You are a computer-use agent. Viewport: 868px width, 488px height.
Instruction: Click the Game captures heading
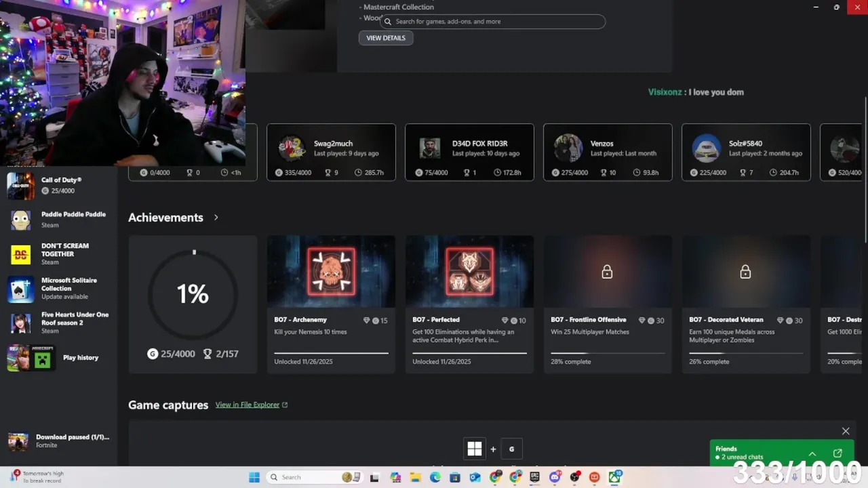(x=168, y=405)
